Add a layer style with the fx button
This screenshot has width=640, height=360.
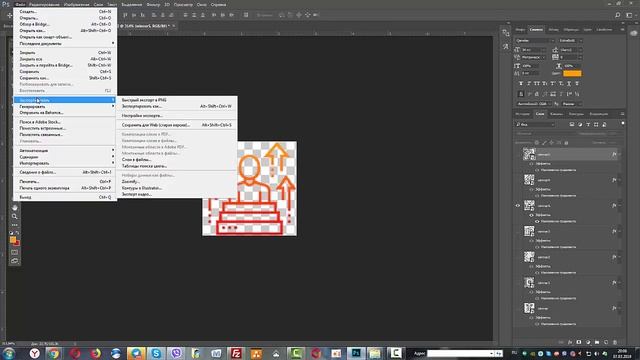tap(570, 342)
